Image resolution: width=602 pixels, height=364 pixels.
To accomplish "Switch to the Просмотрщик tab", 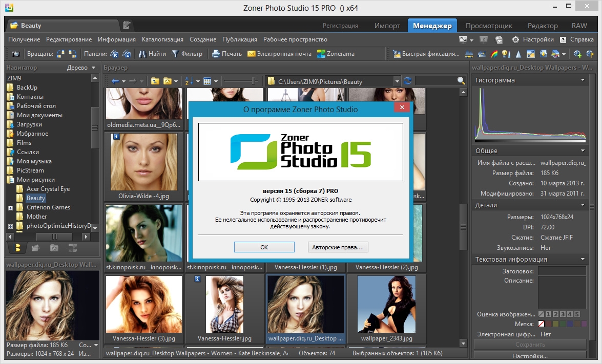I will click(x=489, y=26).
